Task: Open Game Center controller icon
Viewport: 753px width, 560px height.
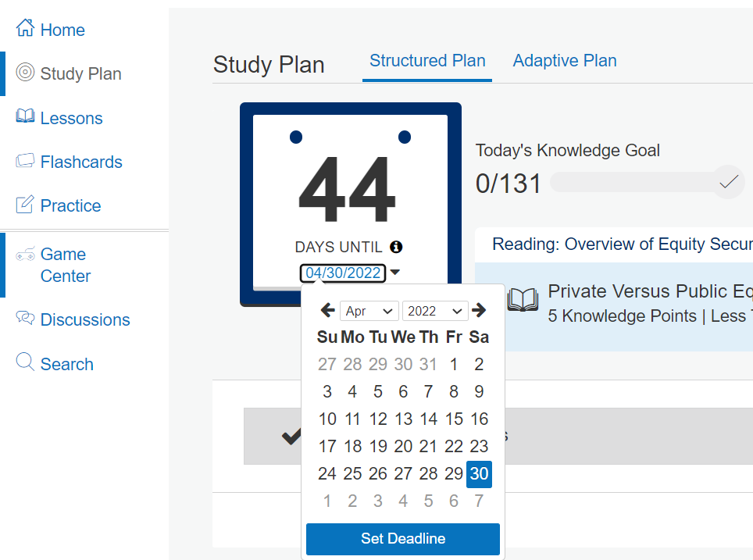Action: (x=25, y=254)
